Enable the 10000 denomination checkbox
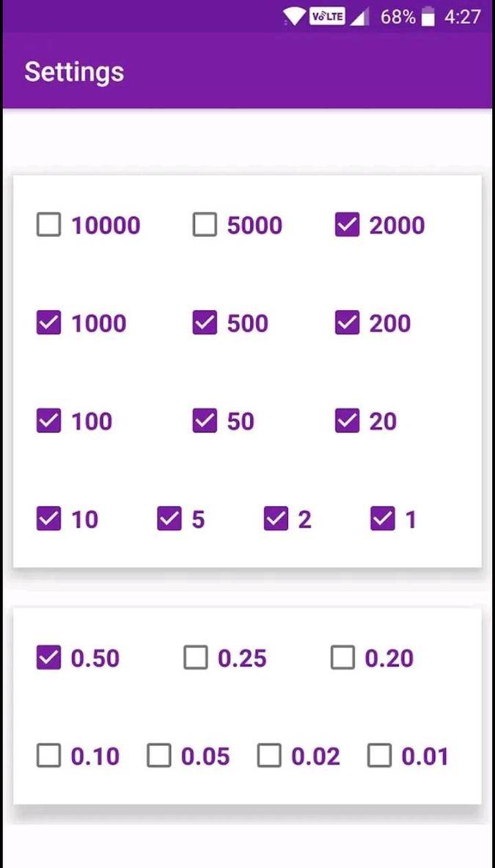495x868 pixels. pyautogui.click(x=48, y=225)
